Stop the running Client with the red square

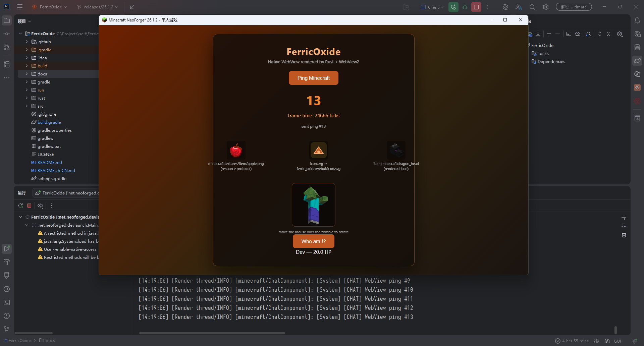[x=476, y=7]
